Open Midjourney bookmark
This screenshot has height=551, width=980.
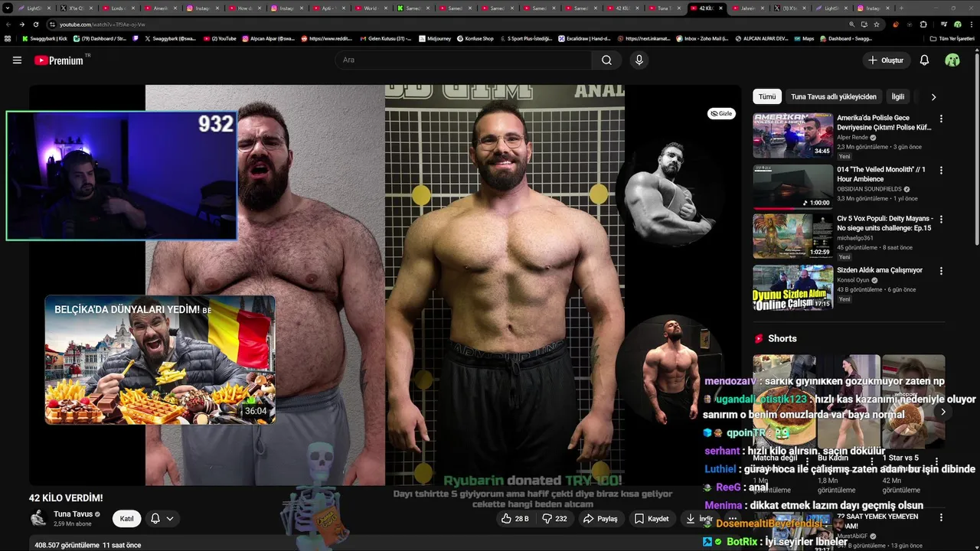pos(435,38)
